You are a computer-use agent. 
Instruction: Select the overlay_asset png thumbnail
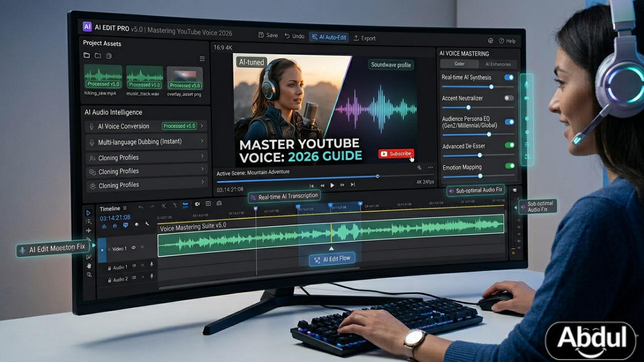coord(185,78)
